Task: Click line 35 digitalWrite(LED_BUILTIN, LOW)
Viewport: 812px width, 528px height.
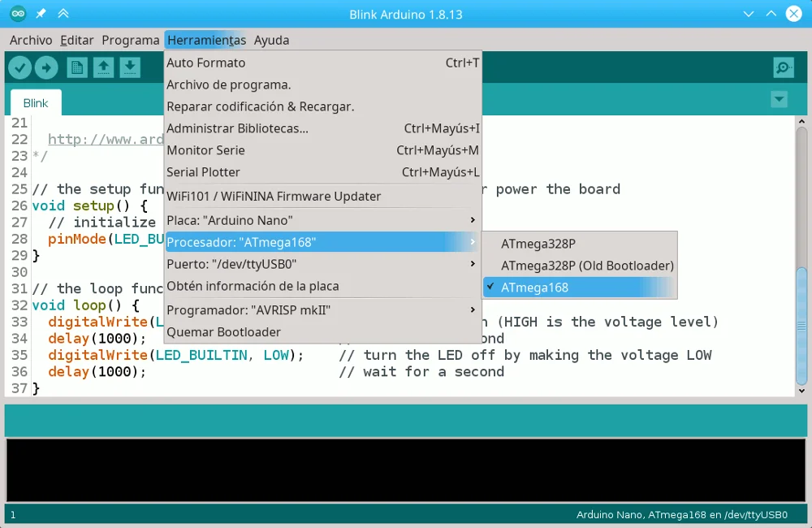Action: point(176,355)
